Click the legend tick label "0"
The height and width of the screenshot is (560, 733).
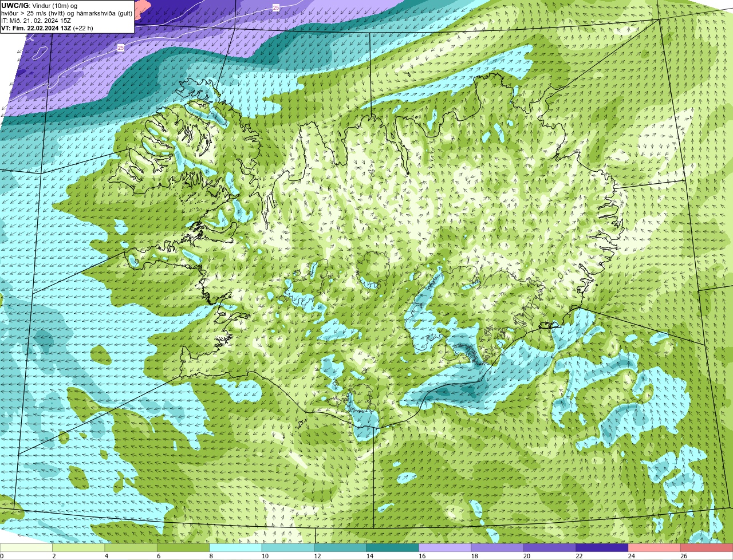[2, 556]
